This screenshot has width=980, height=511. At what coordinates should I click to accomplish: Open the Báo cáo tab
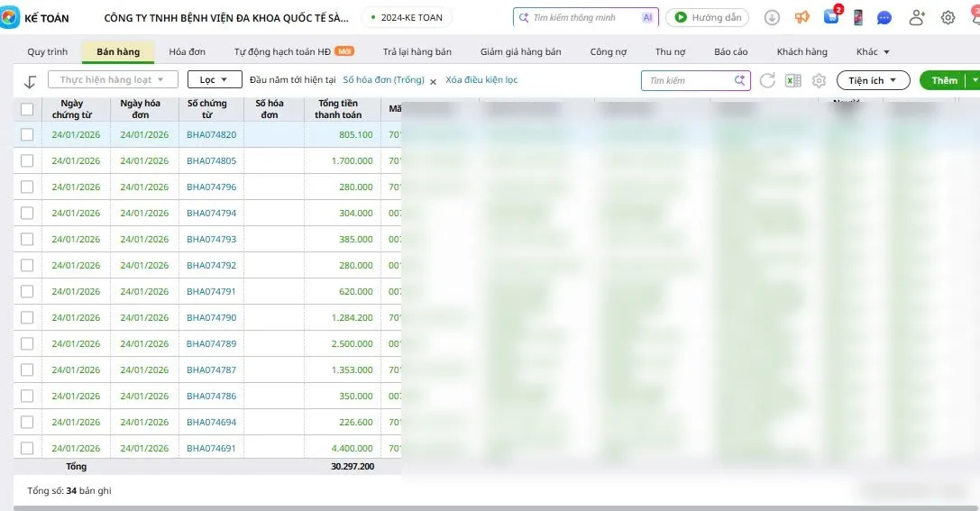click(x=730, y=52)
